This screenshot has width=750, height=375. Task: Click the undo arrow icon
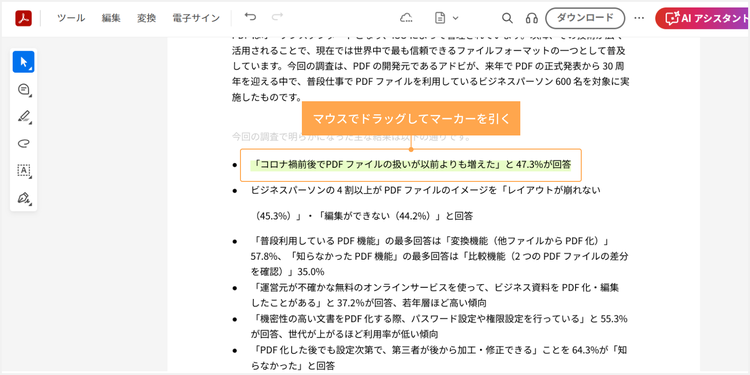click(x=250, y=17)
